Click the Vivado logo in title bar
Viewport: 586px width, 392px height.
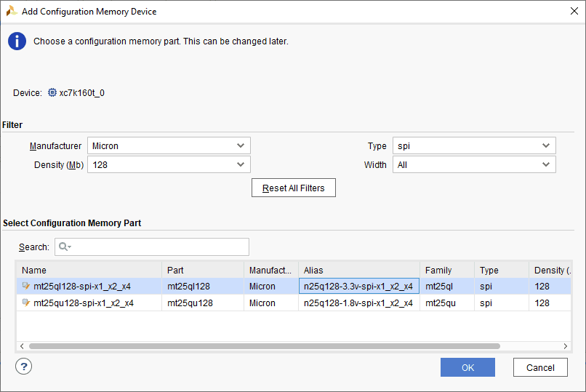tap(12, 12)
